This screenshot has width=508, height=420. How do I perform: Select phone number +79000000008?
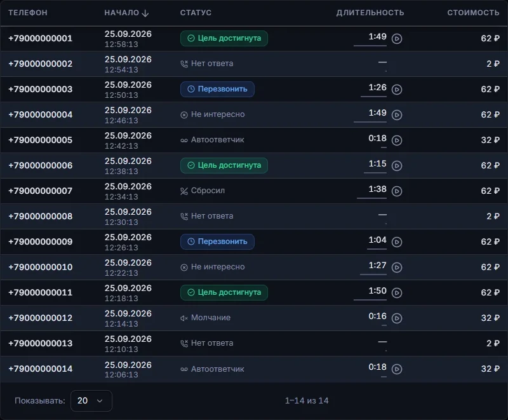pos(41,216)
